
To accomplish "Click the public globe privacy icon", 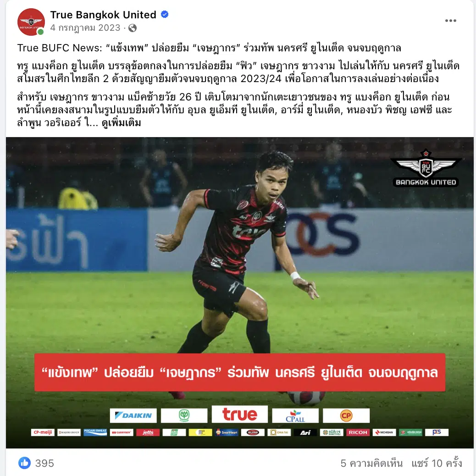I will point(133,28).
